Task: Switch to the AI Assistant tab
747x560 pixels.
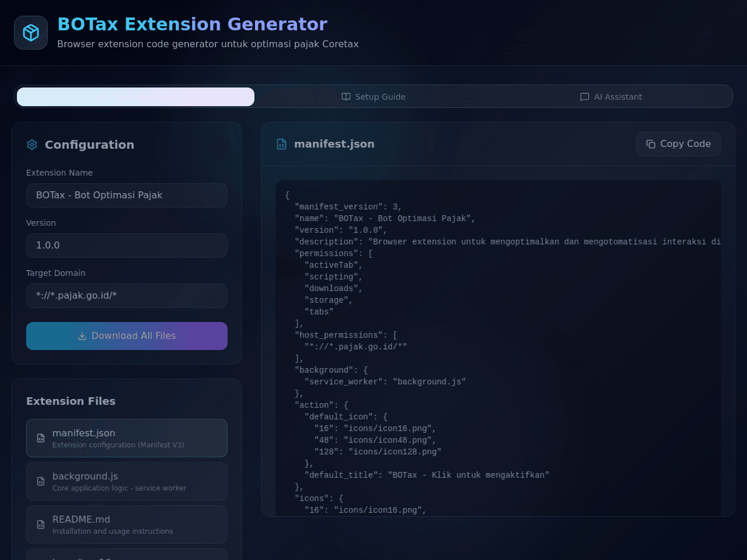Action: (611, 97)
